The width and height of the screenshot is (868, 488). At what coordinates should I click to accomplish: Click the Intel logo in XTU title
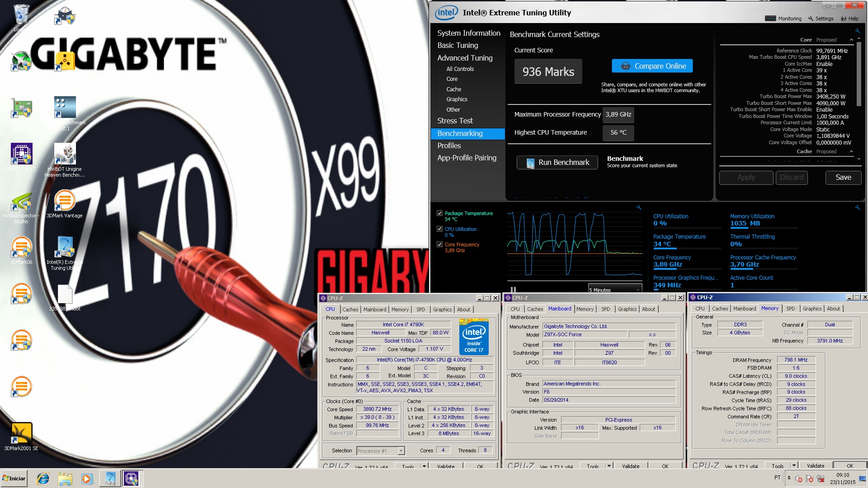(x=446, y=13)
